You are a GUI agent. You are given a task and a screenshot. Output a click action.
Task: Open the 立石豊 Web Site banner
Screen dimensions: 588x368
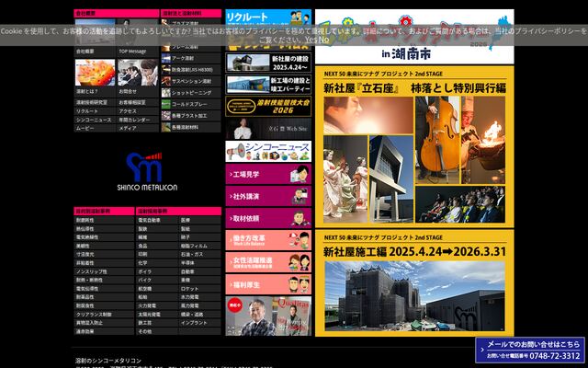pos(268,129)
